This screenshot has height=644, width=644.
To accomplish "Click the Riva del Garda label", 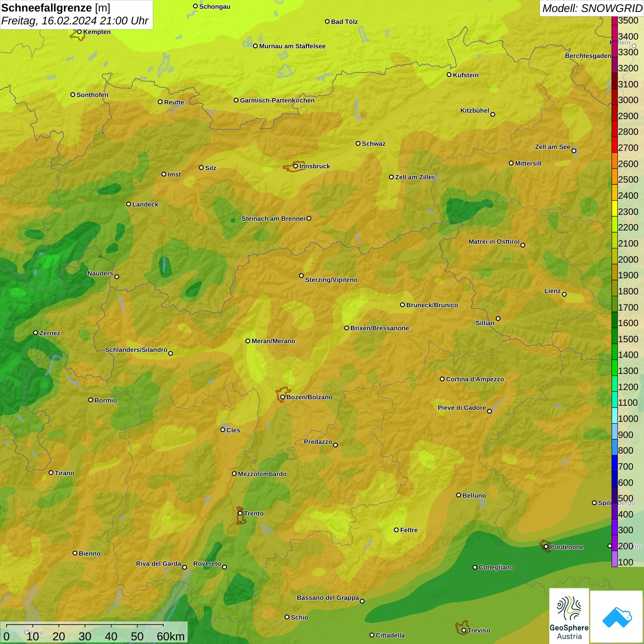I will (158, 563).
